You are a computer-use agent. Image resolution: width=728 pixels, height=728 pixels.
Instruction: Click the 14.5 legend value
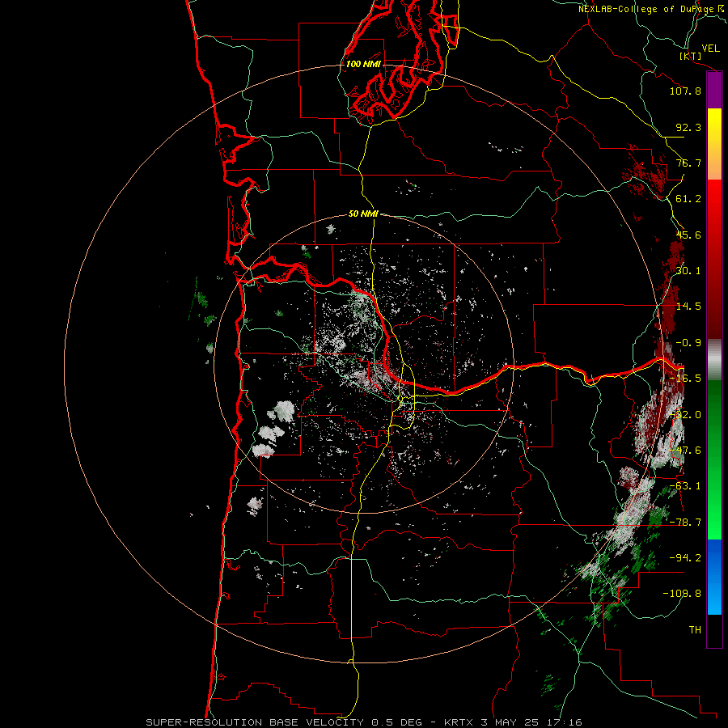pos(688,307)
